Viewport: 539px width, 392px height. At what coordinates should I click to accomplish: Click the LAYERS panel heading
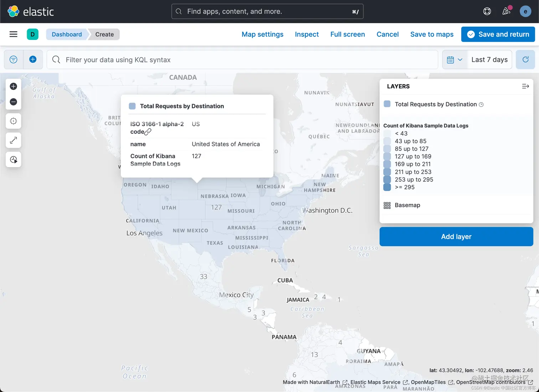[398, 86]
